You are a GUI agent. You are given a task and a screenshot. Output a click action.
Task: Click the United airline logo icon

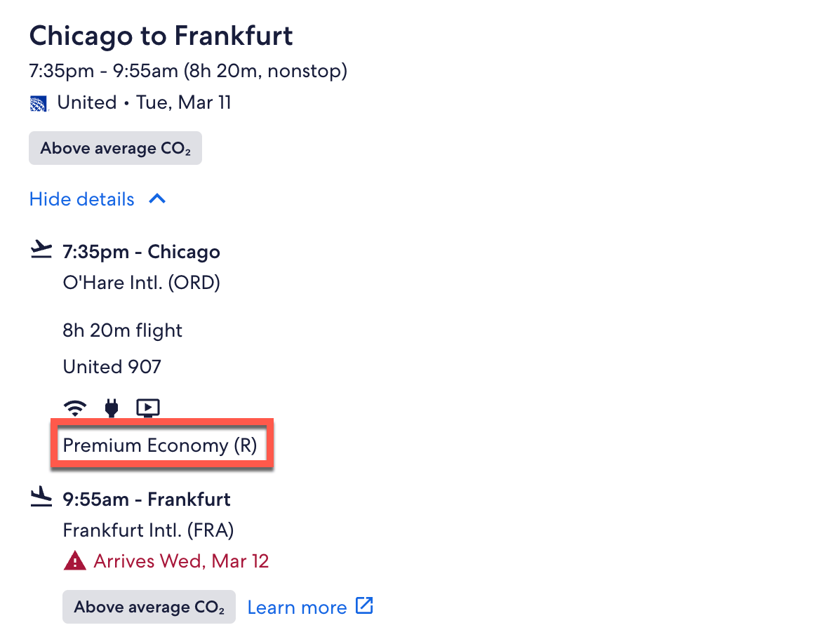click(x=39, y=104)
